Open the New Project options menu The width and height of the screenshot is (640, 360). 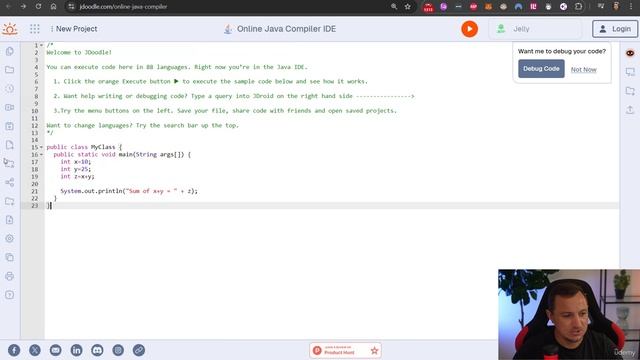pos(52,29)
